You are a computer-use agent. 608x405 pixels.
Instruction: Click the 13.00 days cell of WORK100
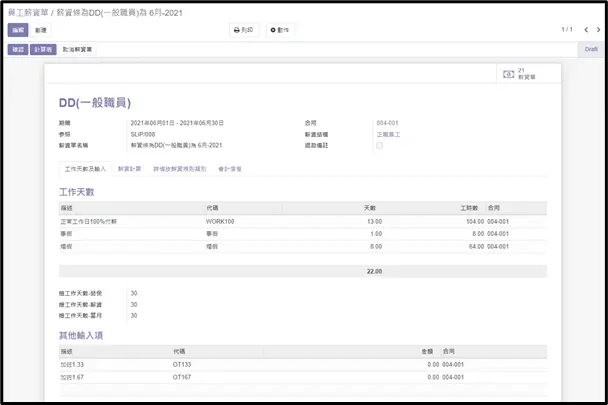[374, 222]
